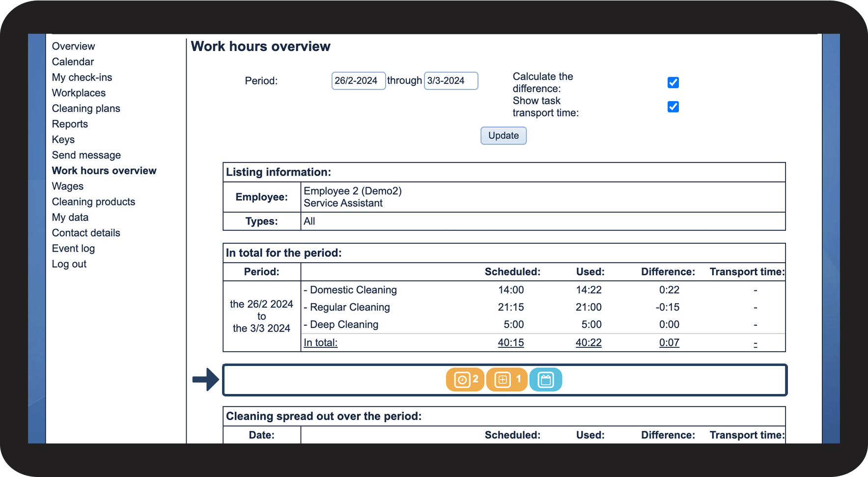Go to Calendar in the sidebar
The image size is (868, 477).
click(73, 62)
